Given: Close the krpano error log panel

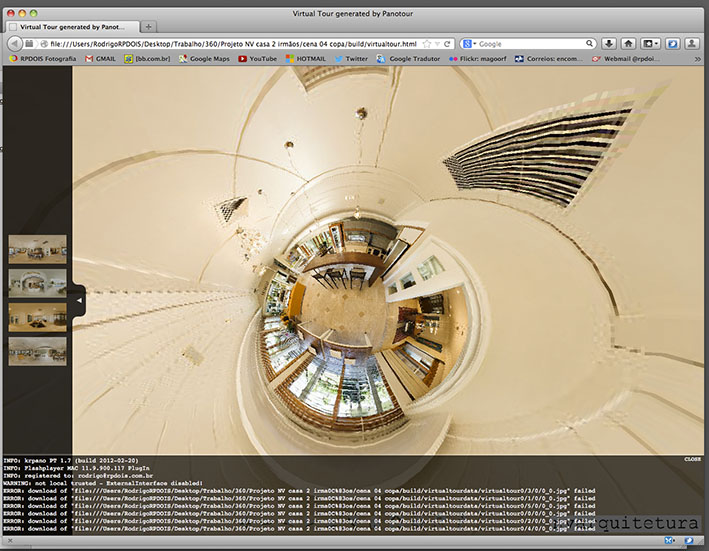Looking at the screenshot, I should point(692,459).
